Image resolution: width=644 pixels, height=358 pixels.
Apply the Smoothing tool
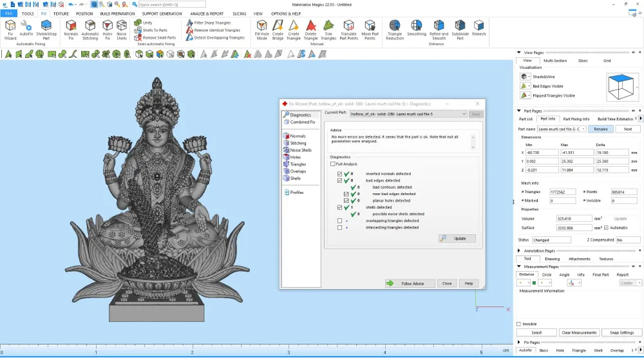point(417,28)
